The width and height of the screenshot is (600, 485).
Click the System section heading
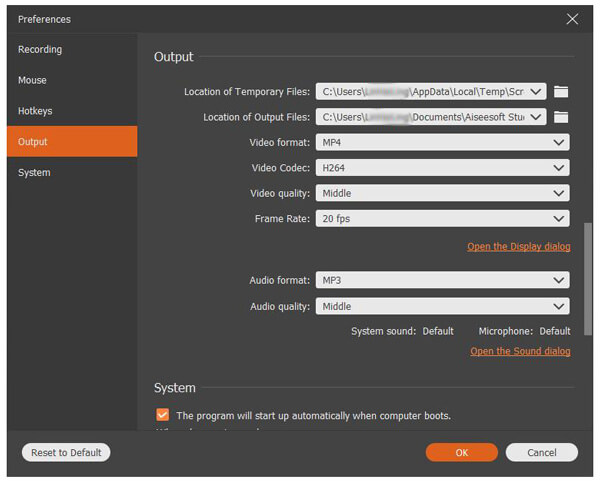174,388
